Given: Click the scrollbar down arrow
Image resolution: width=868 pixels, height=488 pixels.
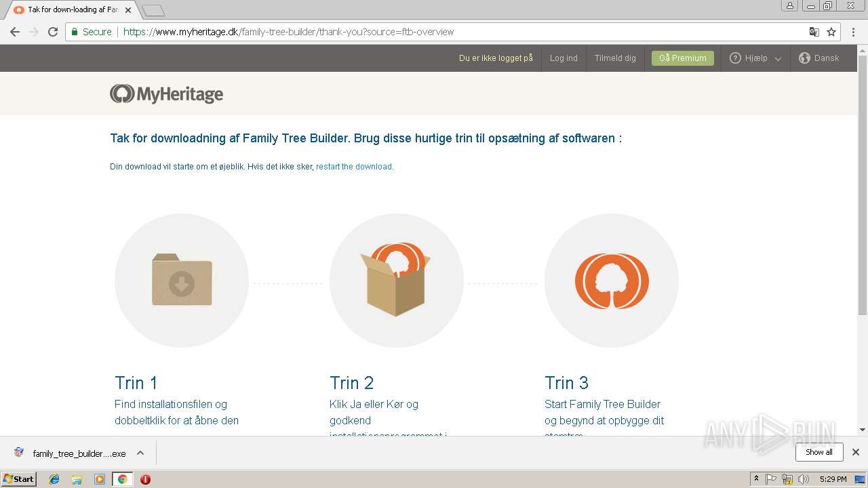Looking at the screenshot, I should pos(863,430).
